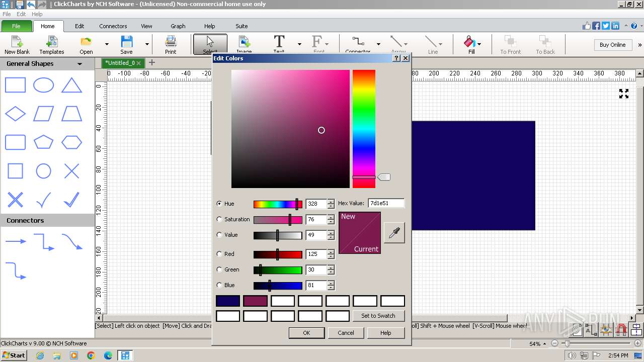
Task: Switch to the Connectors ribbon tab
Action: point(113,26)
